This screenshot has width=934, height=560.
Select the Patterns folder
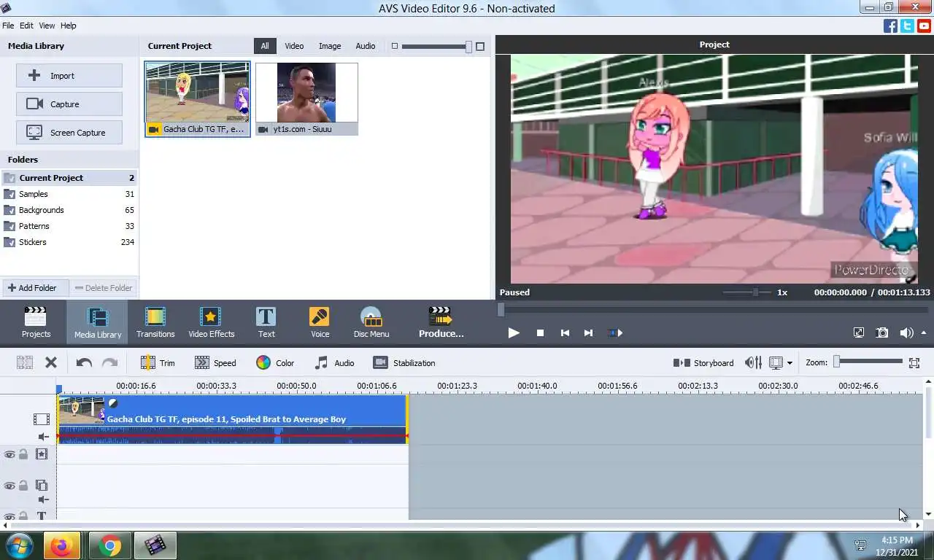(x=69, y=226)
